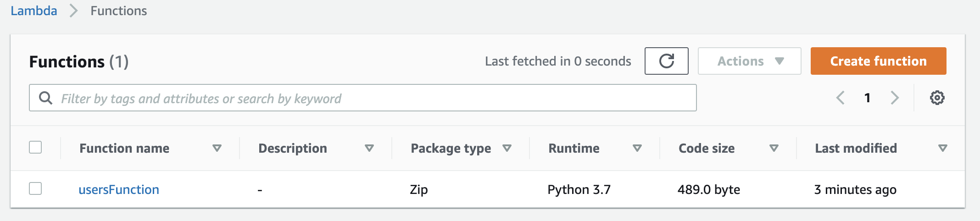Select page number 1

867,98
